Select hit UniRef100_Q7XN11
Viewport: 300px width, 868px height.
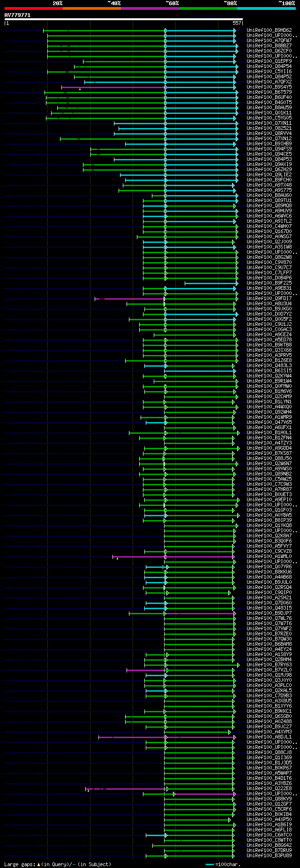[269, 123]
